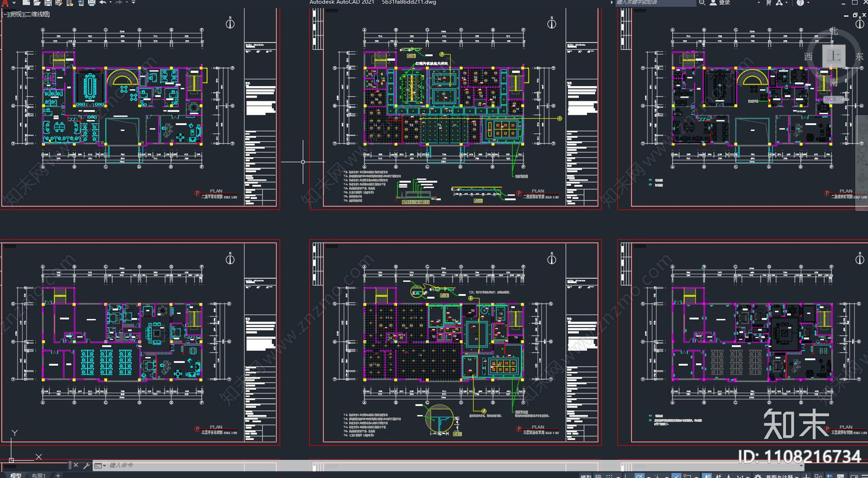Open the WCS coordinate system dropdown
868x478 pixels.
[834, 100]
